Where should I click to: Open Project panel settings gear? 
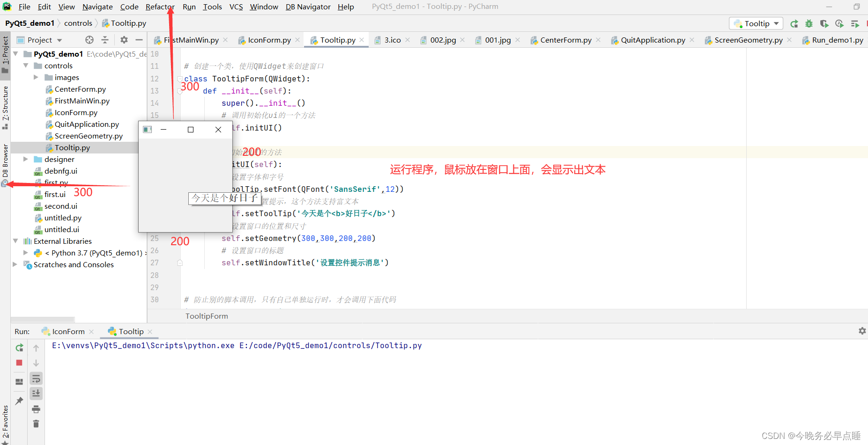(124, 40)
